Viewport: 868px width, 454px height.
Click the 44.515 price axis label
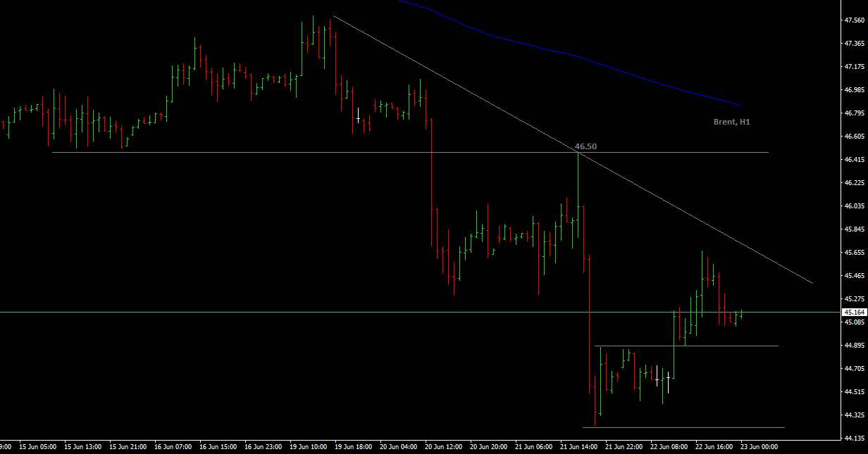854,392
